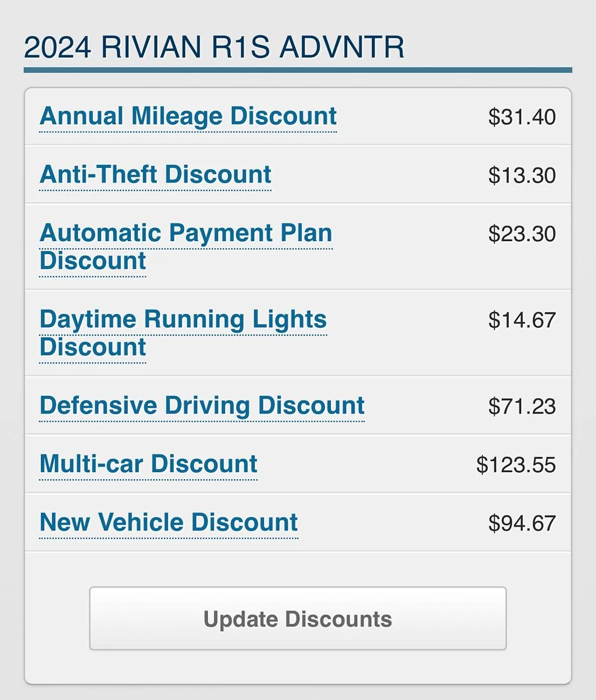Click empty panel area below Update Discounts
The image size is (596, 700).
(x=297, y=668)
